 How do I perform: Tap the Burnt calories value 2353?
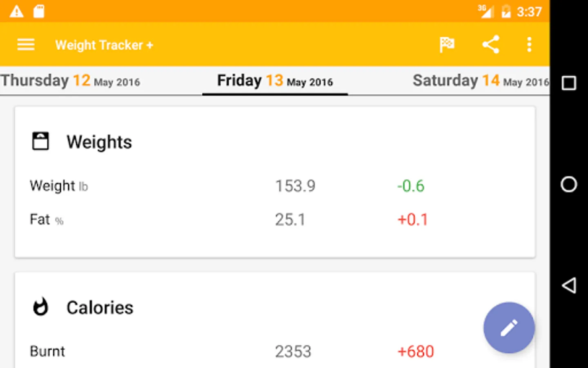pyautogui.click(x=293, y=351)
